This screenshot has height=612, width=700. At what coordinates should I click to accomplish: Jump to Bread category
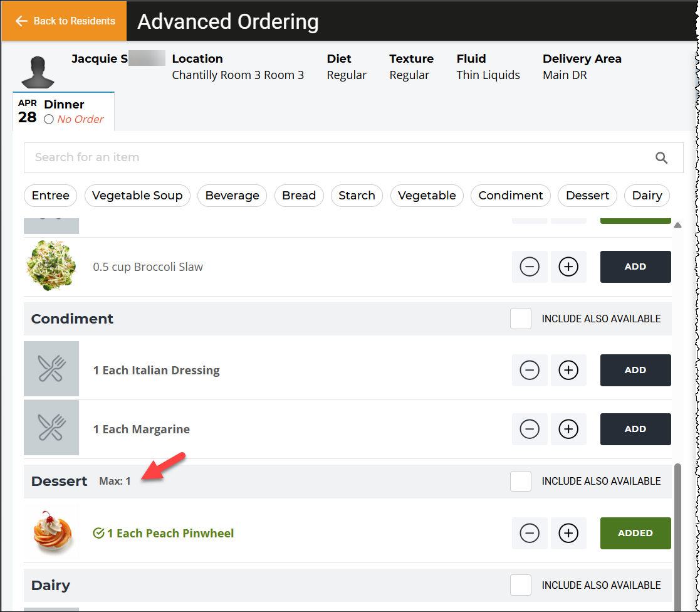[299, 196]
